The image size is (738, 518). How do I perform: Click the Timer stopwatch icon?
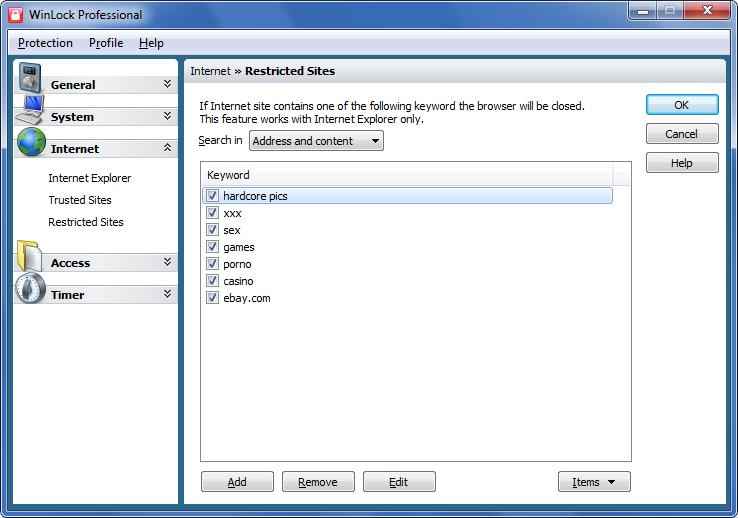coord(30,288)
